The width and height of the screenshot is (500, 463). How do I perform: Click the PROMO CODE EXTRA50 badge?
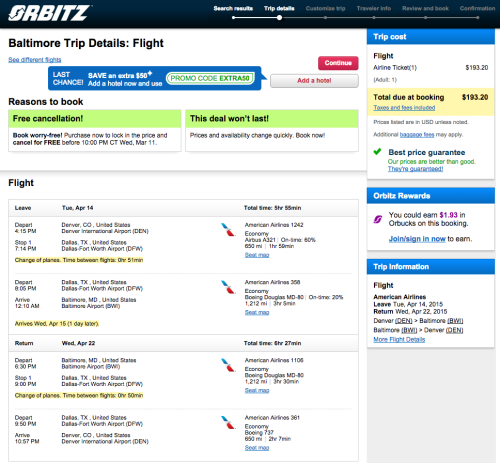(210, 78)
